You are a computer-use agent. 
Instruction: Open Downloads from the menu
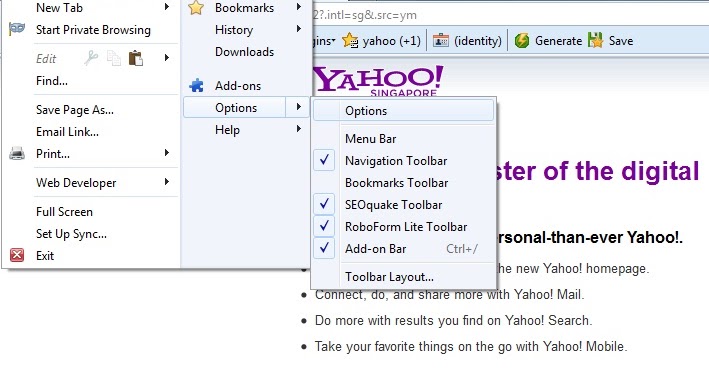pyautogui.click(x=246, y=52)
